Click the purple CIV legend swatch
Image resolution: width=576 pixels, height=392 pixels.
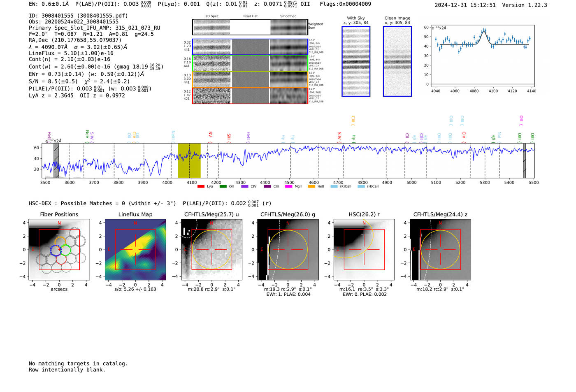point(245,186)
